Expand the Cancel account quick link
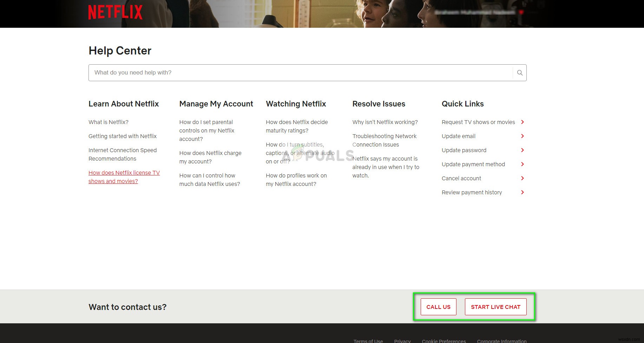This screenshot has height=343, width=644. (523, 178)
